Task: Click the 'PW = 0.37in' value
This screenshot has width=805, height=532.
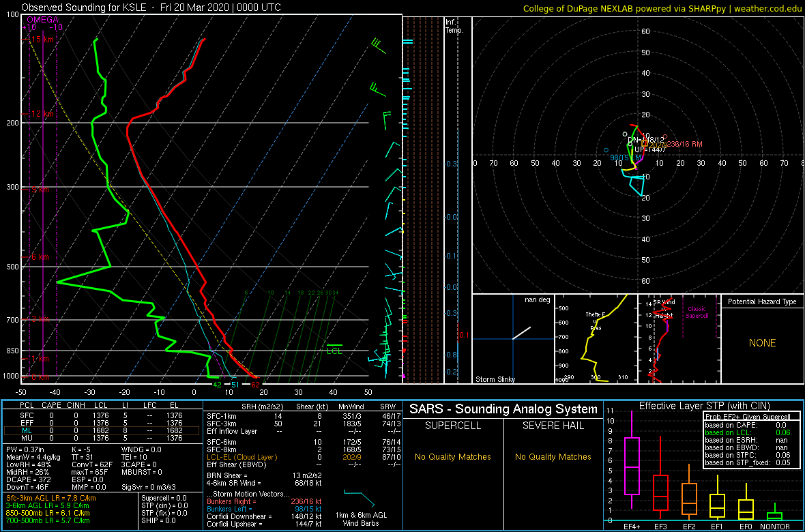Action: coord(27,450)
